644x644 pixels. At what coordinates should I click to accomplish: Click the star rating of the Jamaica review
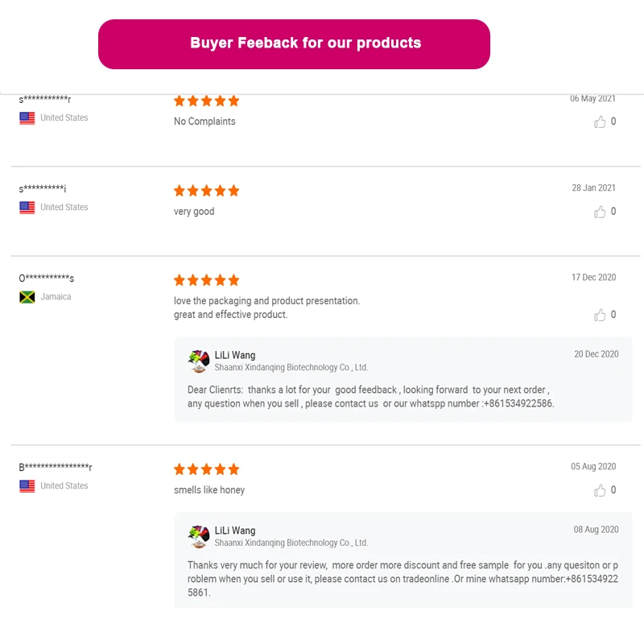(207, 280)
